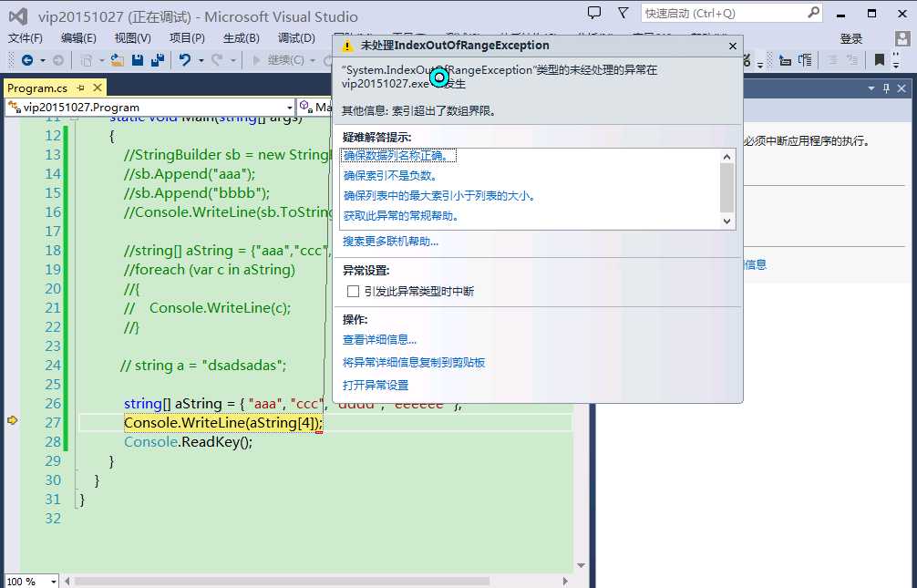Close the right side tool window

[902, 88]
